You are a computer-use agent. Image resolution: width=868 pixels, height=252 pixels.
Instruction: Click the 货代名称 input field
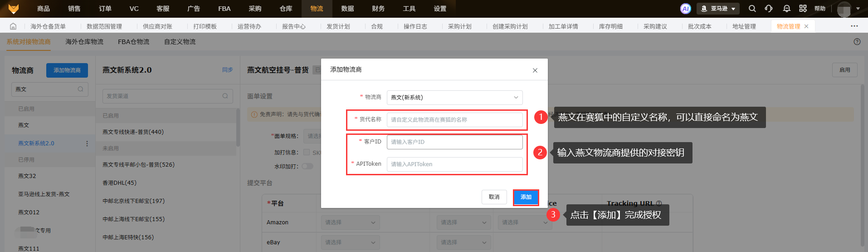[x=454, y=120]
